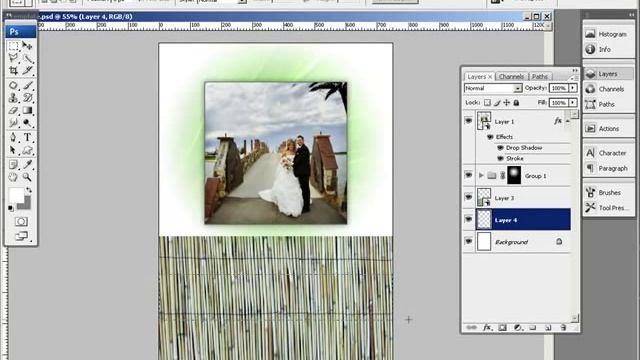Switch to the Paths tab
Screen dimensions: 640x360
coord(540,76)
